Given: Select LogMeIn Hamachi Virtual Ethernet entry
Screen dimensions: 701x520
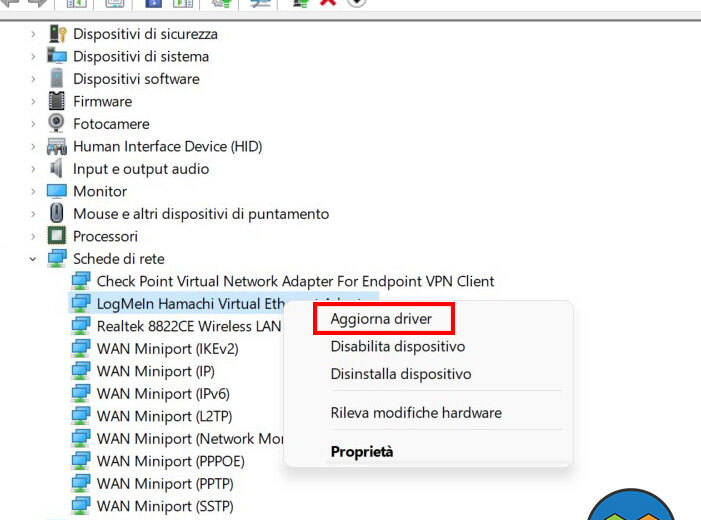Looking at the screenshot, I should point(190,304).
